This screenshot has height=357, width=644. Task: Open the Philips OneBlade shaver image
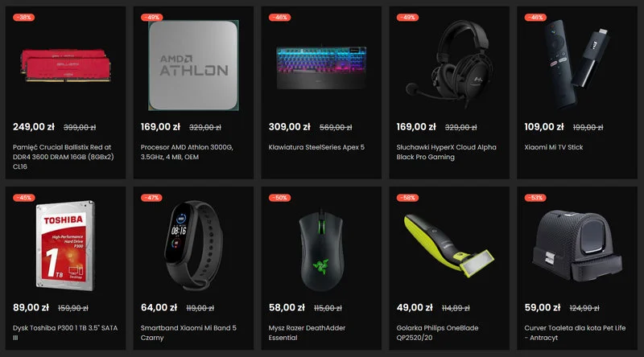(449, 245)
